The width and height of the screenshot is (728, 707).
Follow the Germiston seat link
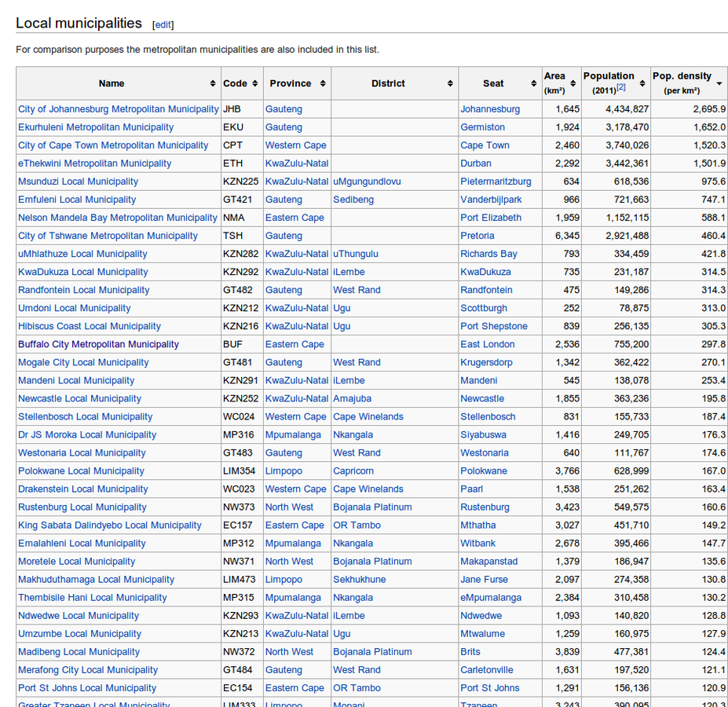click(x=483, y=127)
